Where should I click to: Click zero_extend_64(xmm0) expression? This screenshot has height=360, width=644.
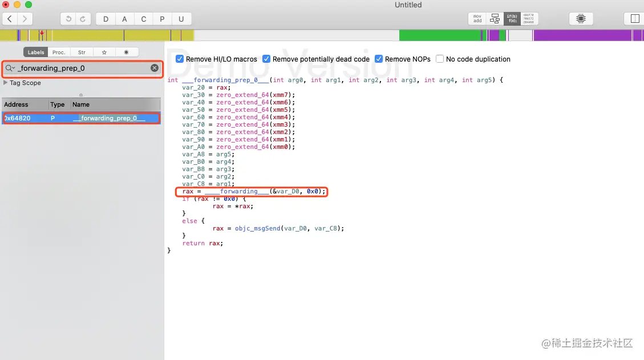(x=254, y=147)
